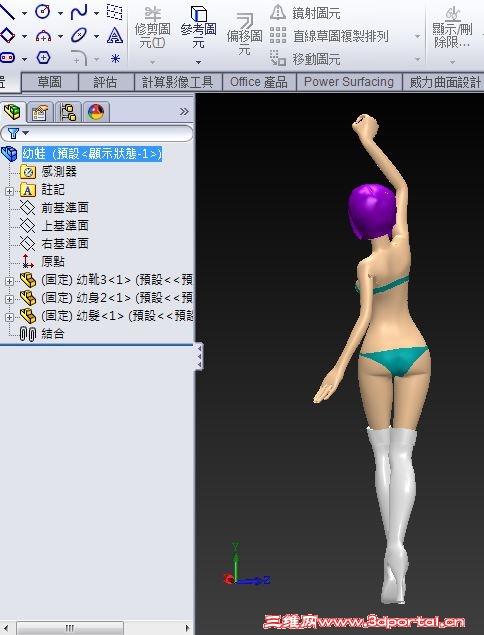The width and height of the screenshot is (484, 635).
Task: Open dropdown arrow next to Line tool
Action: (x=24, y=13)
